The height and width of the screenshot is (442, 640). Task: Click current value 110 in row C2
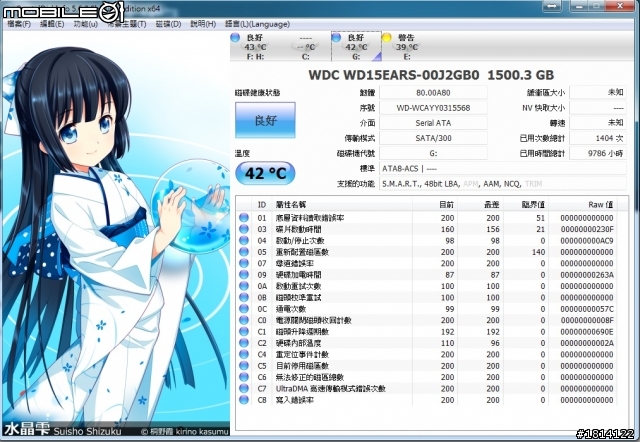(x=447, y=343)
